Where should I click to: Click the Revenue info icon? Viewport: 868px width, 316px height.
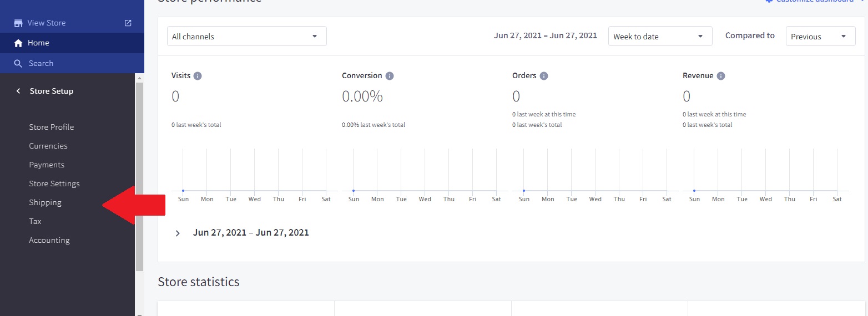pyautogui.click(x=721, y=76)
